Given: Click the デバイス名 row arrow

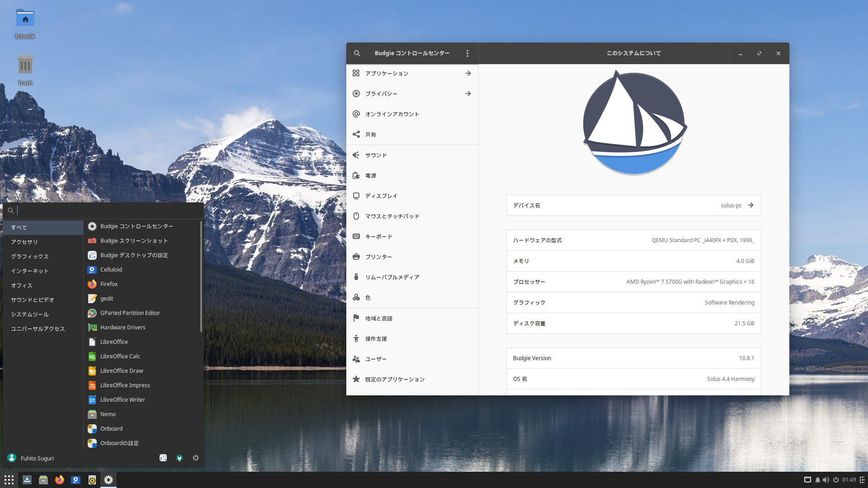Looking at the screenshot, I should coord(750,205).
